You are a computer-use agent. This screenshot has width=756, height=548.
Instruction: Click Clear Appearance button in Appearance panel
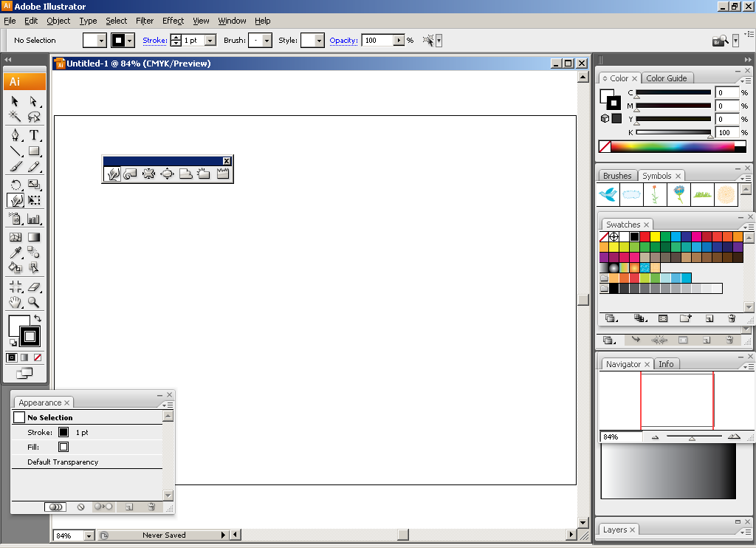(x=81, y=507)
